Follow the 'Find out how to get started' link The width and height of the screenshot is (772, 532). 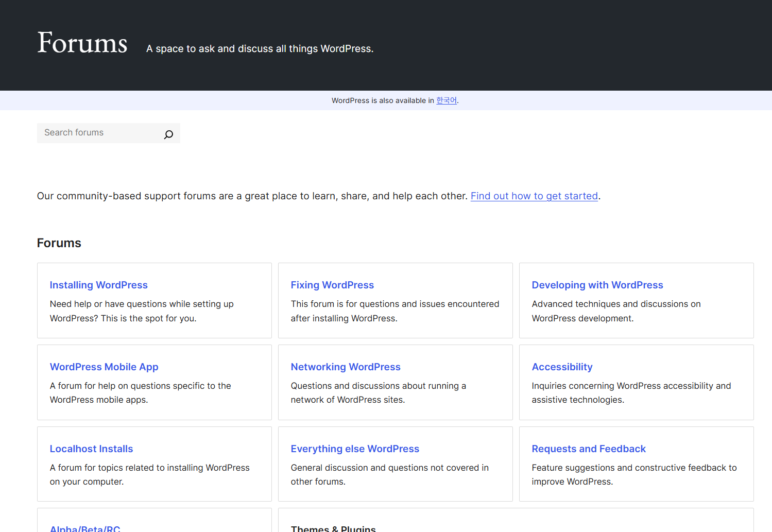pyautogui.click(x=534, y=196)
